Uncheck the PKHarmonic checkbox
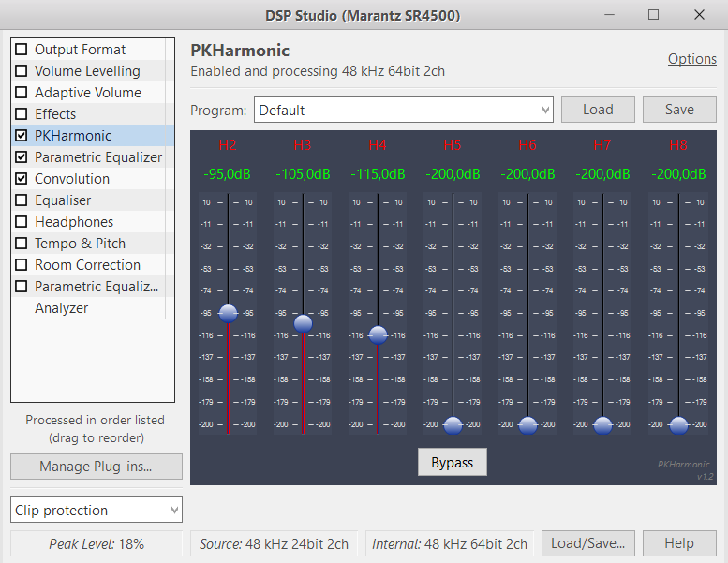The height and width of the screenshot is (563, 728). pos(22,136)
